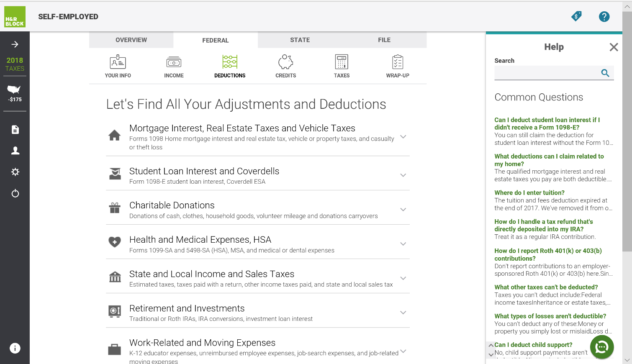This screenshot has height=364, width=632.
Task: Switch to the STATE tab
Action: point(300,40)
